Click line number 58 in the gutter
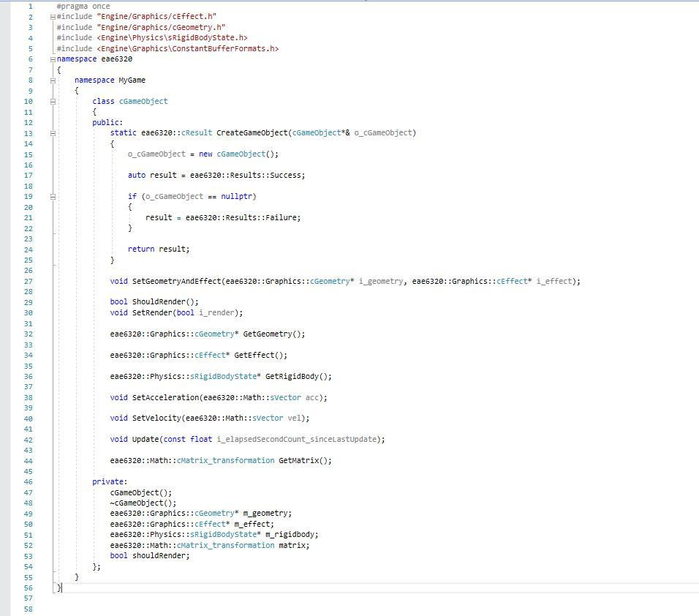 click(28, 609)
